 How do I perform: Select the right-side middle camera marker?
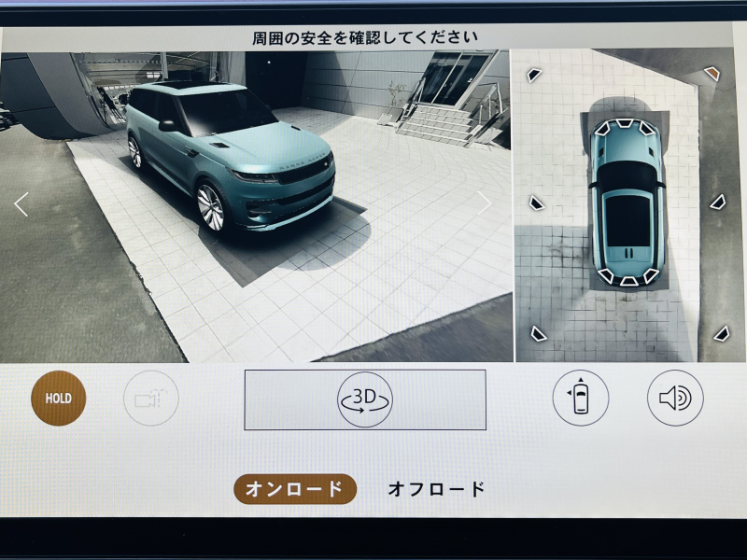pyautogui.click(x=717, y=202)
